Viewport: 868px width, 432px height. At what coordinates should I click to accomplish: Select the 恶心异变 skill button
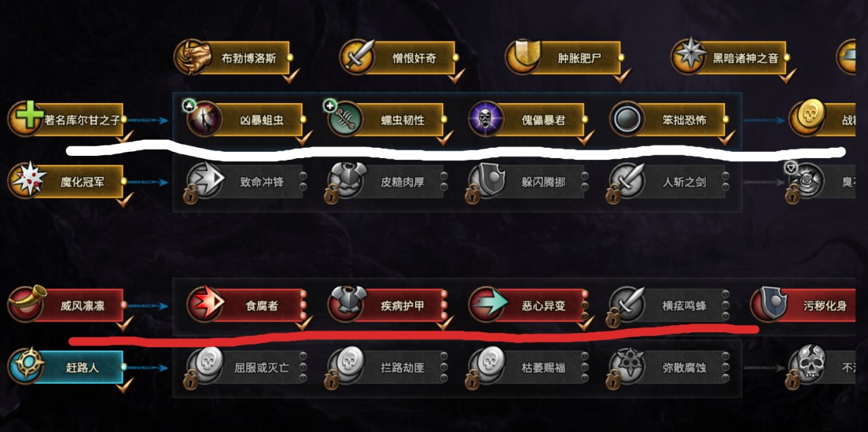pyautogui.click(x=528, y=305)
